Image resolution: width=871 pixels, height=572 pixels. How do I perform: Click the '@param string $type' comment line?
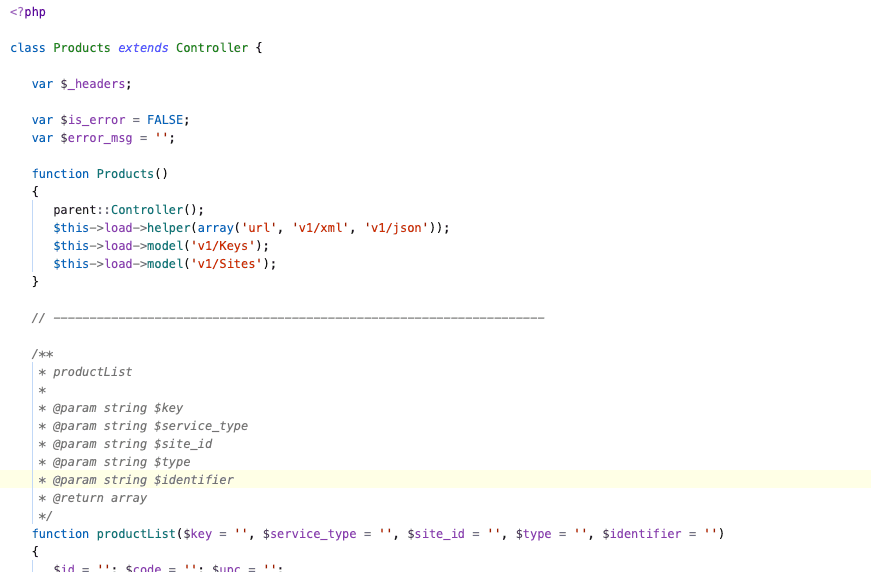pyautogui.click(x=114, y=462)
